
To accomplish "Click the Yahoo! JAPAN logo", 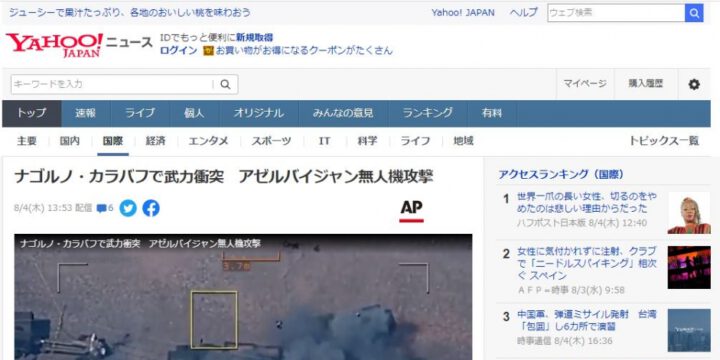I will (55, 45).
